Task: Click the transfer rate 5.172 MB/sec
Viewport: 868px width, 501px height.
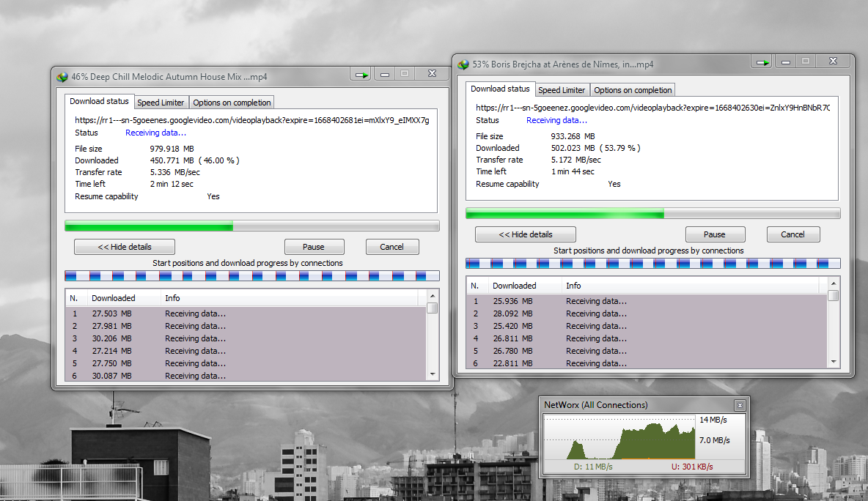Action: pyautogui.click(x=575, y=160)
